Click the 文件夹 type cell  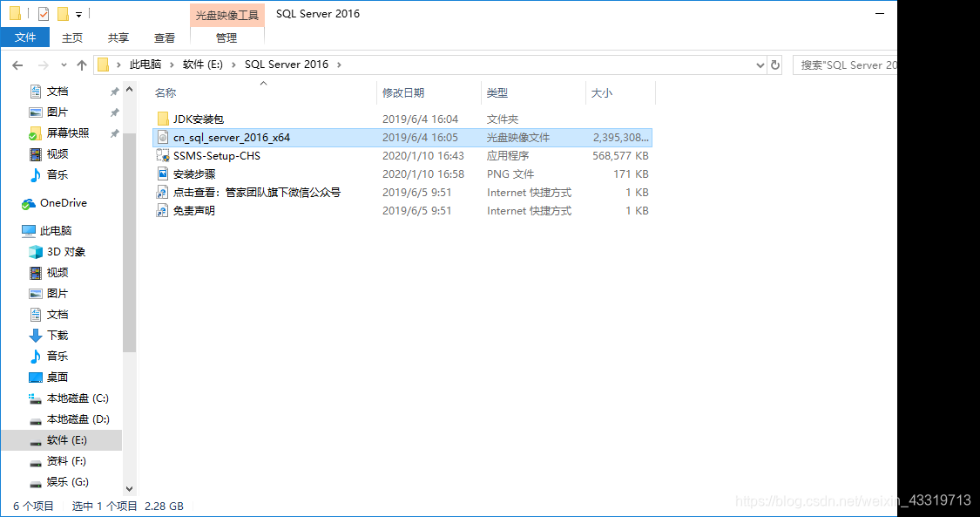(503, 119)
